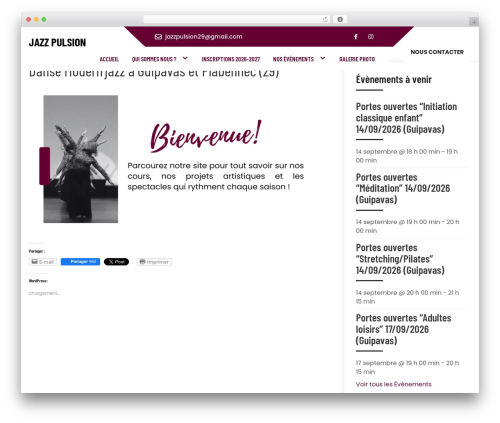The width and height of the screenshot is (500, 423).
Task: Click the text '14 septembre @ 20 h 00 min - 21 h 15 min'
Action: (x=407, y=297)
